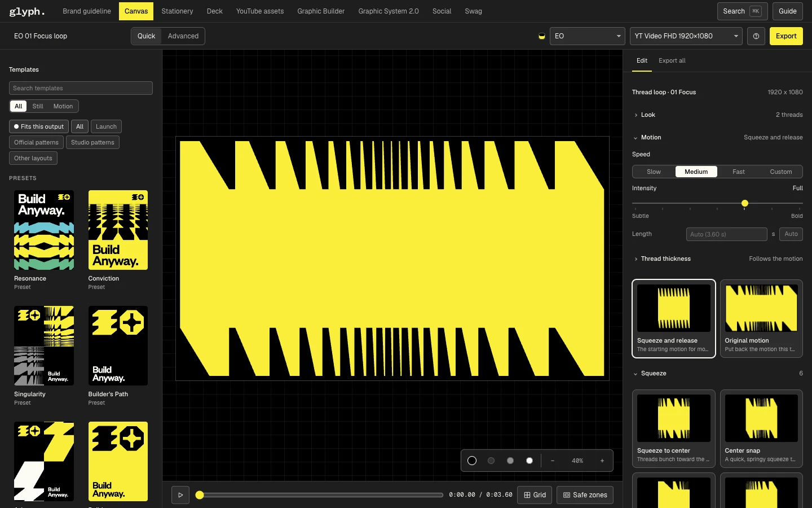Toggle the Safe zones overlay

point(585,495)
